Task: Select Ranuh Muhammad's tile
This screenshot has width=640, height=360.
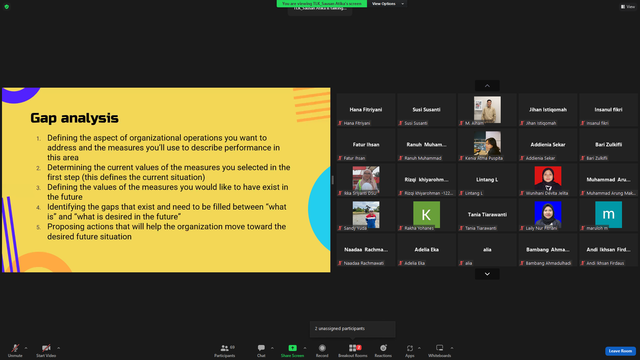Action: pos(426,145)
